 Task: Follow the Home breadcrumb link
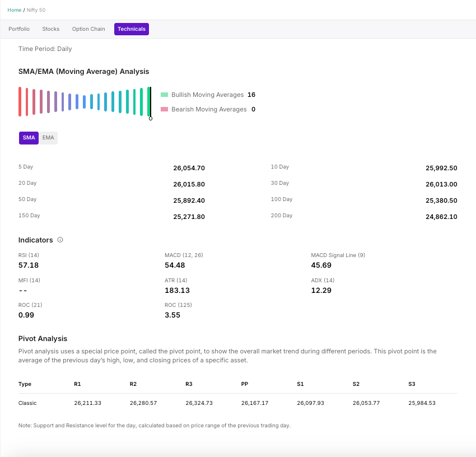click(14, 10)
